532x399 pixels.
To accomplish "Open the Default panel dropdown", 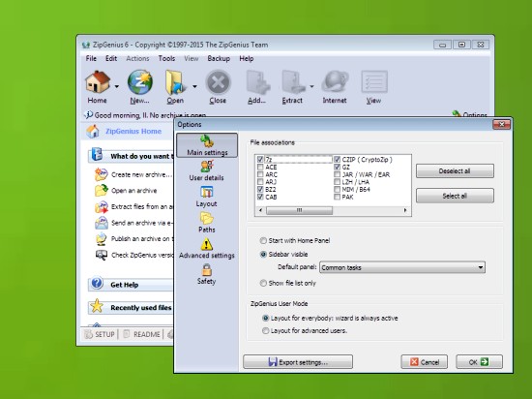I will click(402, 267).
